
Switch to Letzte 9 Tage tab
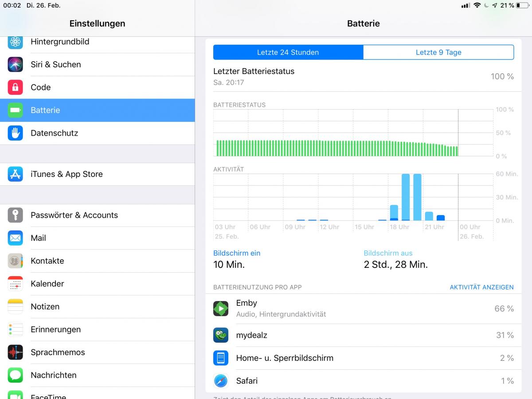click(438, 52)
